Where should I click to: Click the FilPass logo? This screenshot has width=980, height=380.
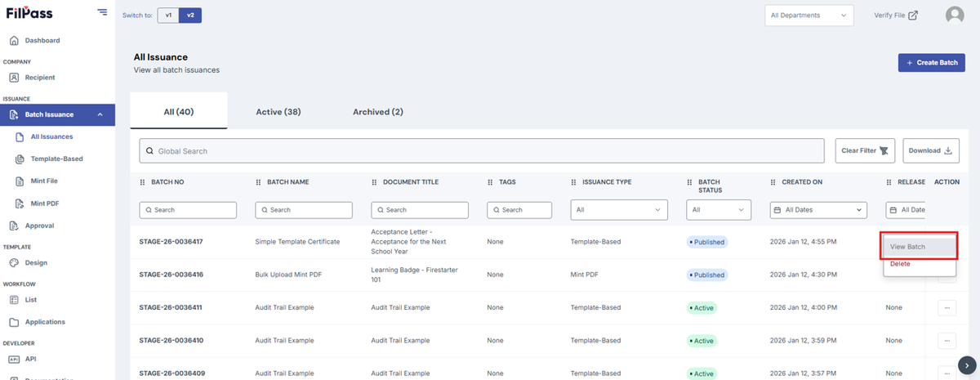pyautogui.click(x=29, y=13)
